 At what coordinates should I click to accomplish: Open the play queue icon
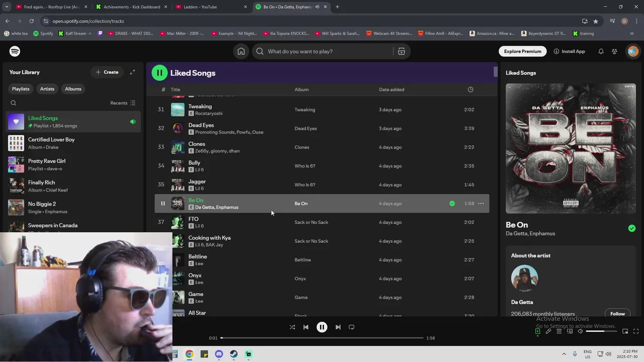tap(559, 331)
